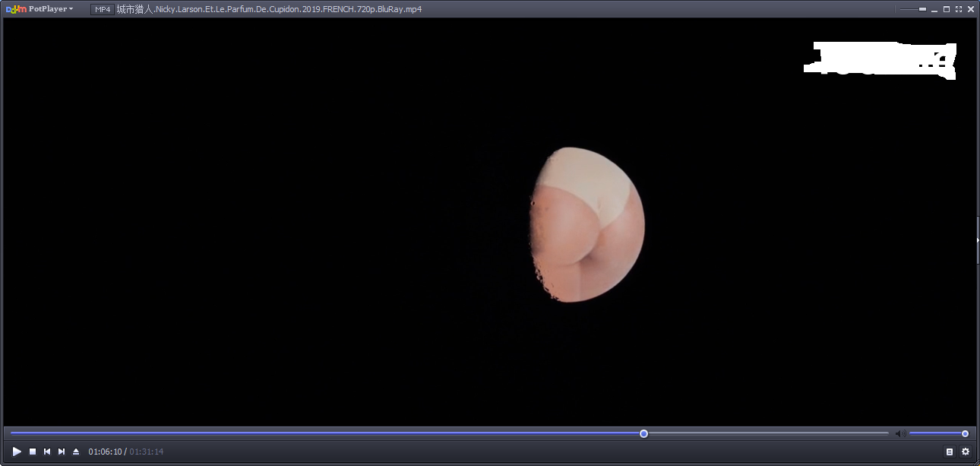Click the MP4 format badge

point(102,9)
